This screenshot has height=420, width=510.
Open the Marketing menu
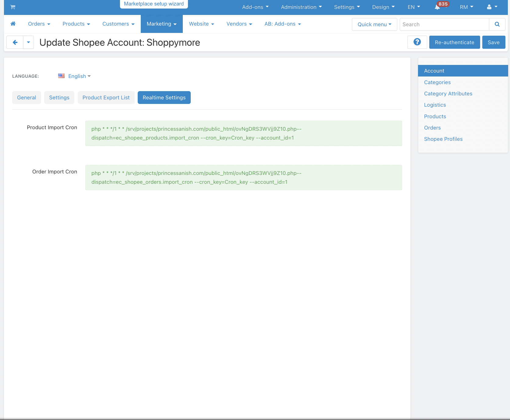[x=161, y=24]
